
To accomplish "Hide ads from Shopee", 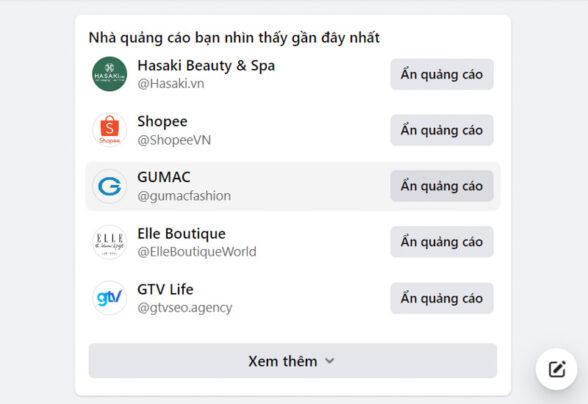I will tap(442, 130).
